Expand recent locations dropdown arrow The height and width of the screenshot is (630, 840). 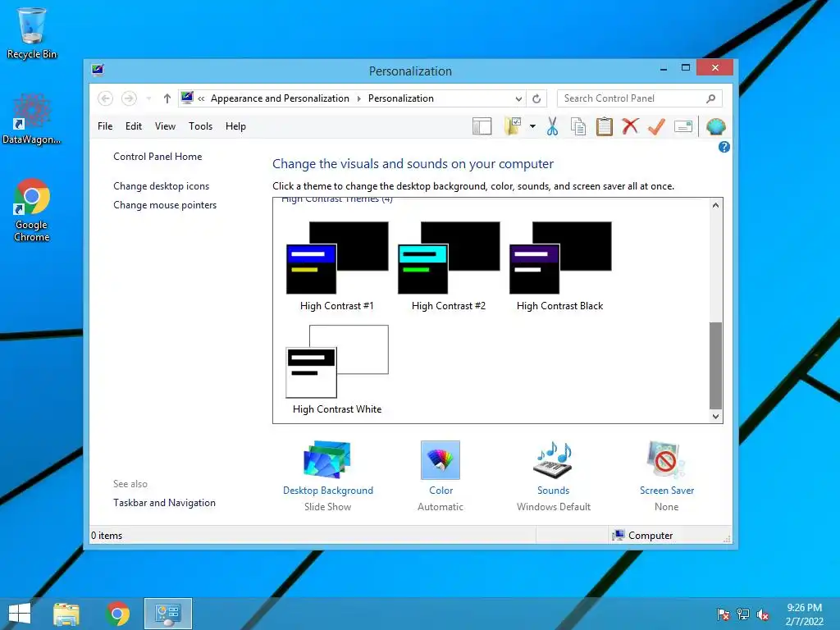pos(149,98)
